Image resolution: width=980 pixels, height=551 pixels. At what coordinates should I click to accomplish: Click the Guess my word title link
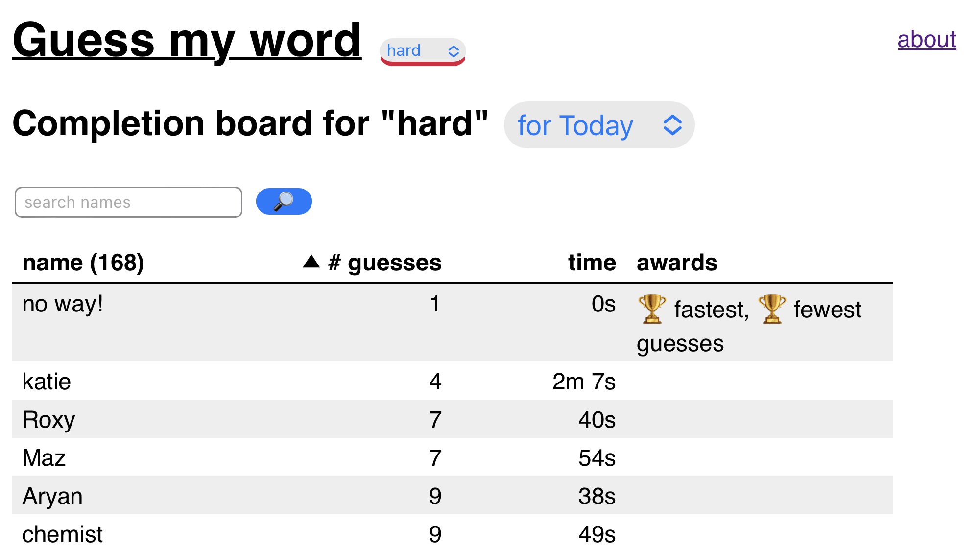187,40
